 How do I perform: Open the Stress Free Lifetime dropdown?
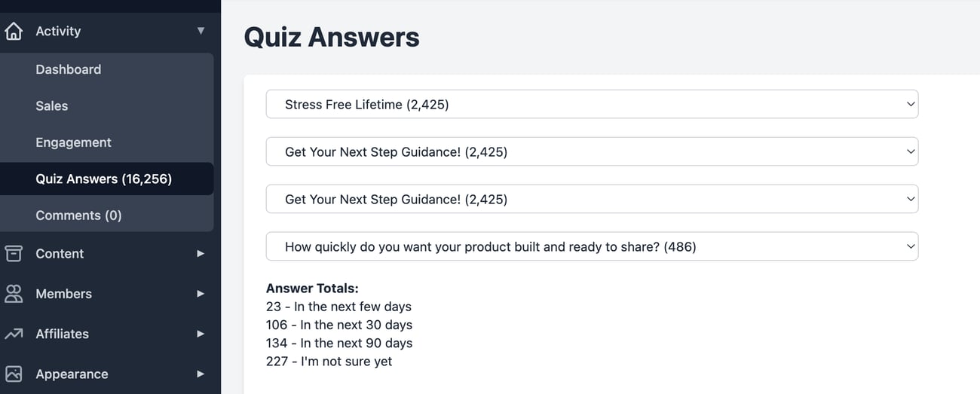(592, 105)
